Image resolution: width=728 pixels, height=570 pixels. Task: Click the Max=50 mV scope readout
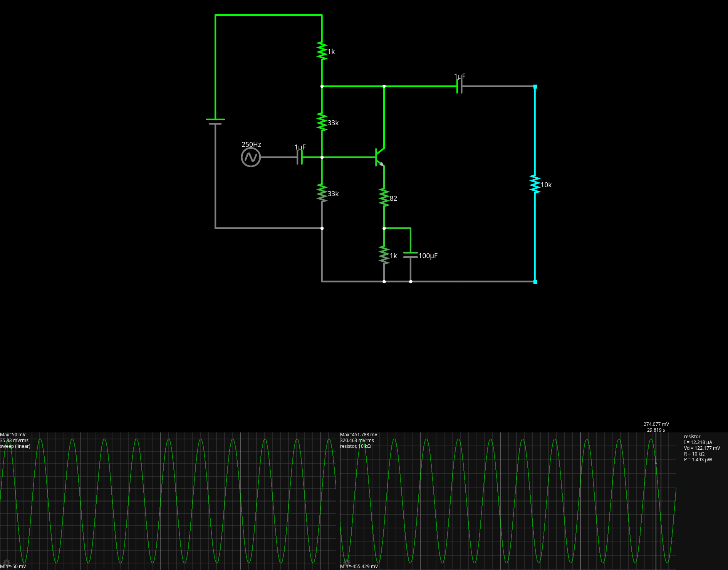(x=13, y=435)
